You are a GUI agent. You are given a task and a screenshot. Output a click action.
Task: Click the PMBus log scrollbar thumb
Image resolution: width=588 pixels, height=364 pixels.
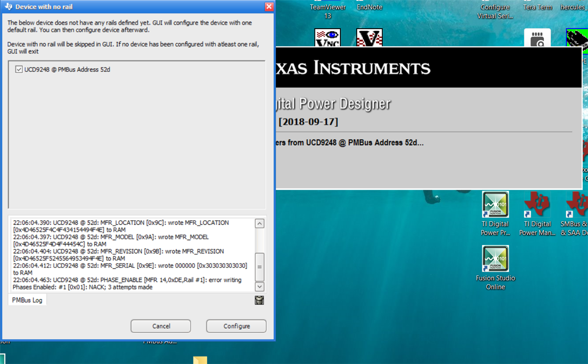(x=259, y=267)
